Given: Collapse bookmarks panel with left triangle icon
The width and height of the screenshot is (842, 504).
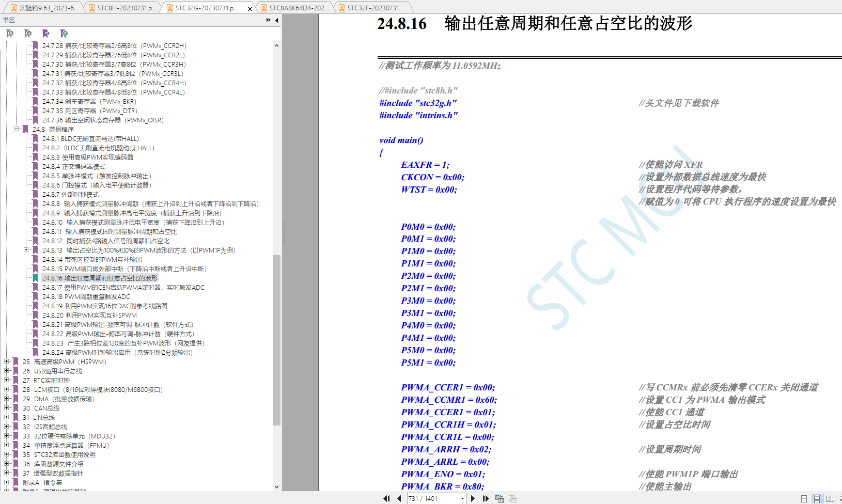Looking at the screenshot, I should pos(277,20).
